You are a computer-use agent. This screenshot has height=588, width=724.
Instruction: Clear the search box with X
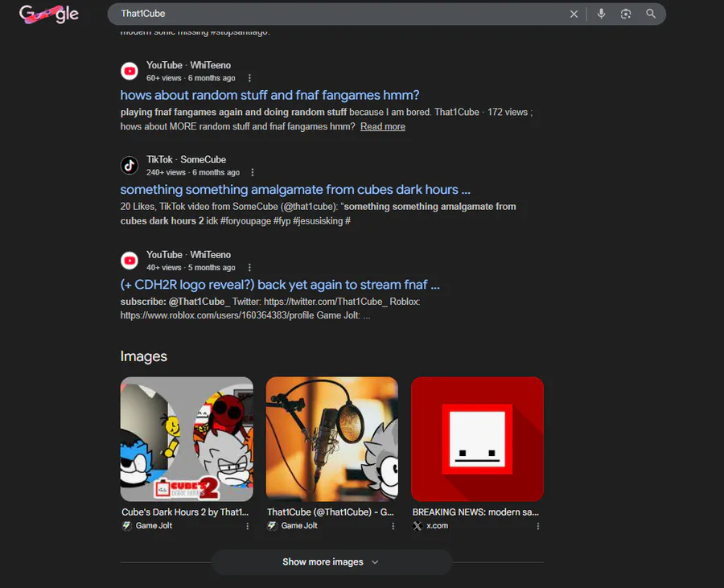click(574, 14)
